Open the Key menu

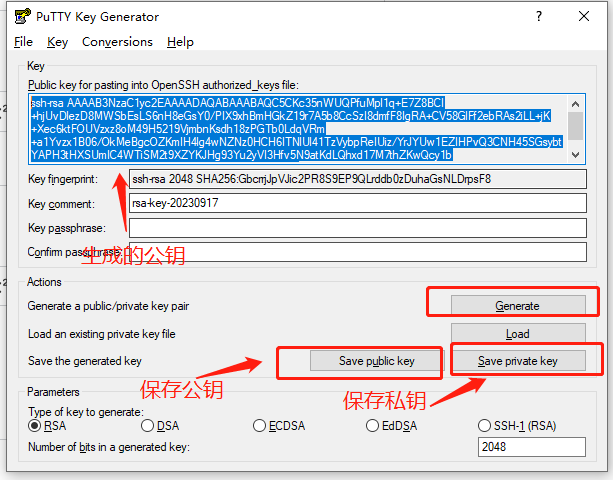(x=57, y=42)
